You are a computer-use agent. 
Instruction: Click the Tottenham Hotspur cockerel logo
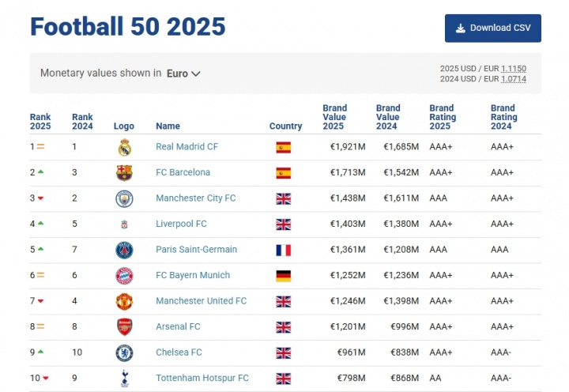click(x=124, y=378)
